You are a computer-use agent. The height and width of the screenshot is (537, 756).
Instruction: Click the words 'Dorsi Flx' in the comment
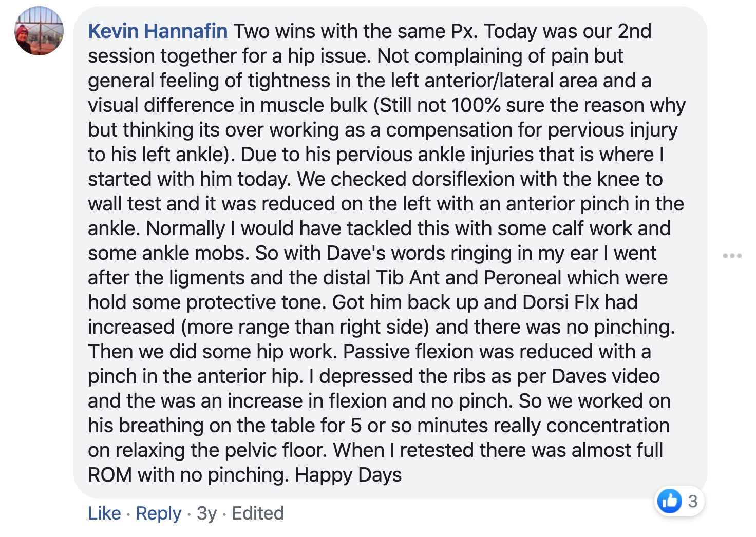(561, 302)
